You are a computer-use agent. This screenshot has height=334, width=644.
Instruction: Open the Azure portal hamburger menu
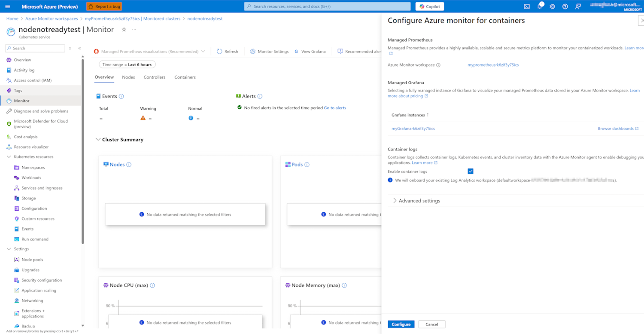coord(7,6)
